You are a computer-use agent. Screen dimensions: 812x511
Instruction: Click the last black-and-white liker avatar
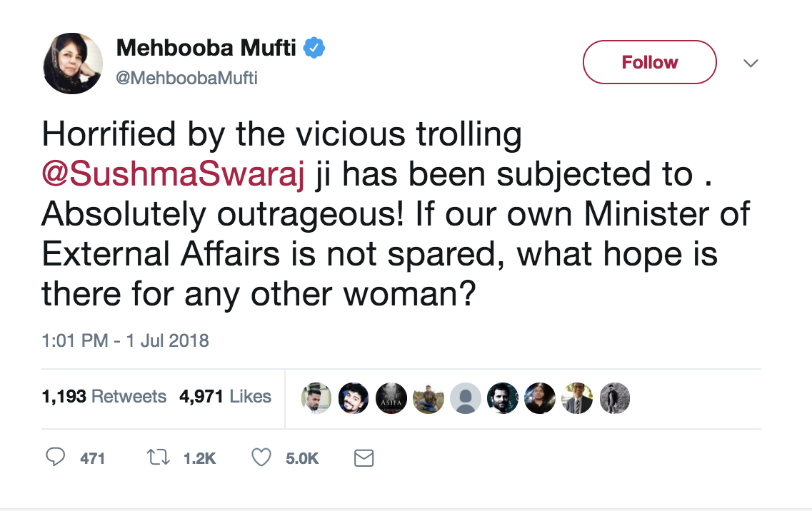pos(614,398)
